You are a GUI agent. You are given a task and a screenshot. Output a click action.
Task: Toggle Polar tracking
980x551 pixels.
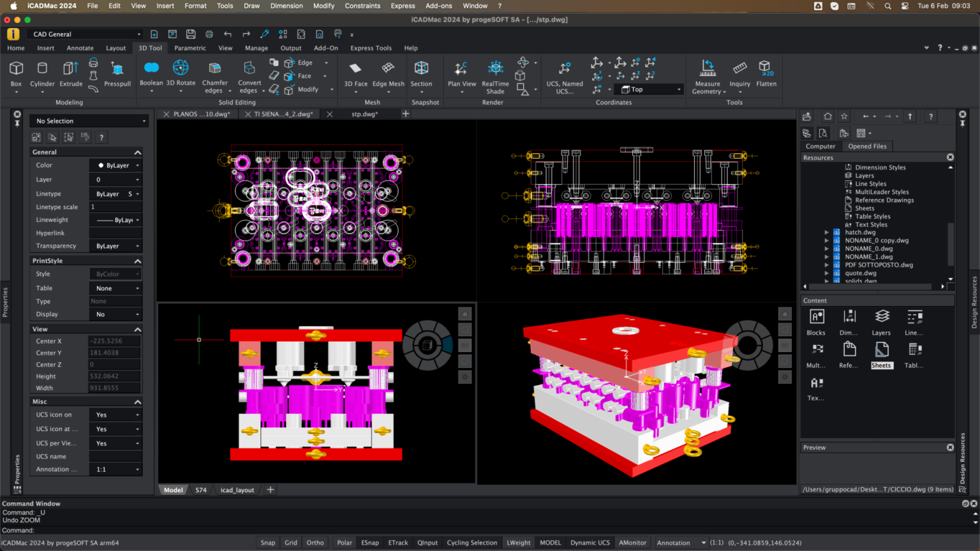pos(345,543)
